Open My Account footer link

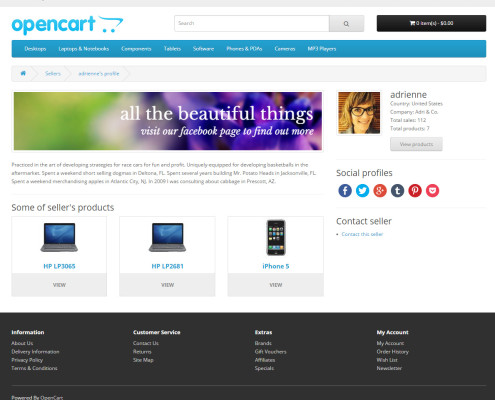click(x=390, y=343)
